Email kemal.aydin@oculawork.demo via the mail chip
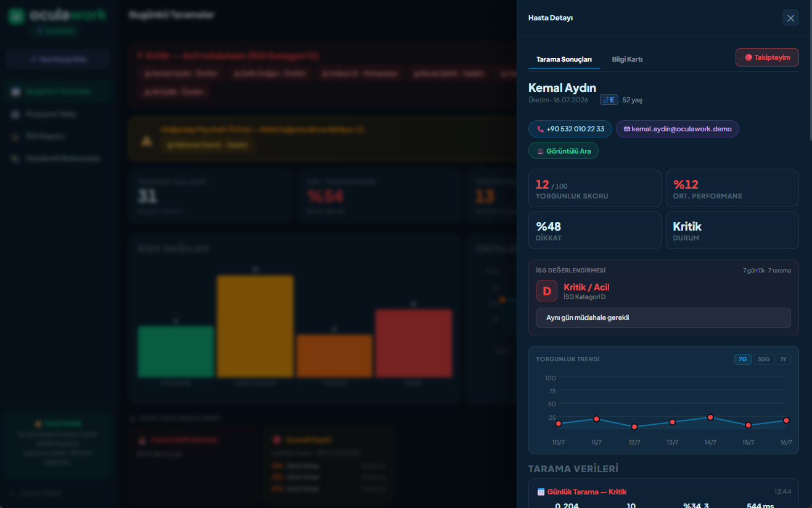This screenshot has width=812, height=508. (x=677, y=129)
